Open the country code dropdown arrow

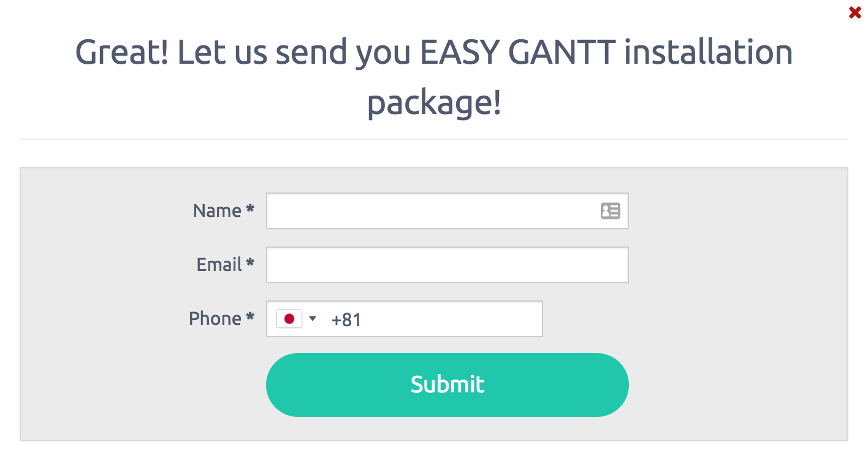(x=313, y=319)
